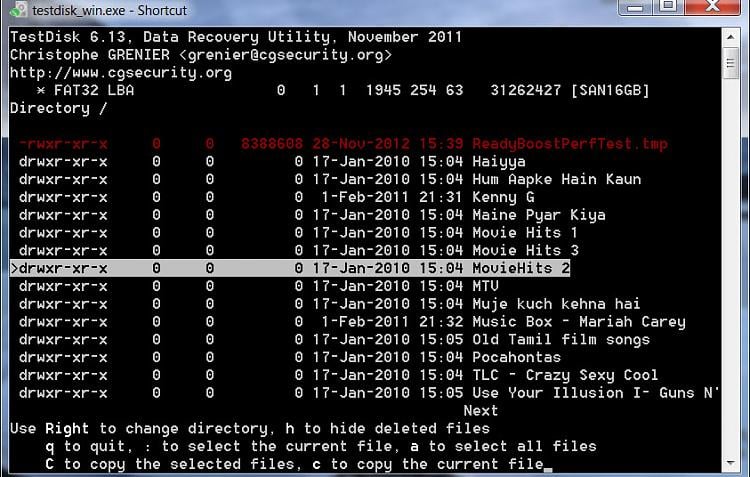Select the 'Hum Aapke Hain Kaun' directory
The height and width of the screenshot is (477, 750).
click(330, 179)
